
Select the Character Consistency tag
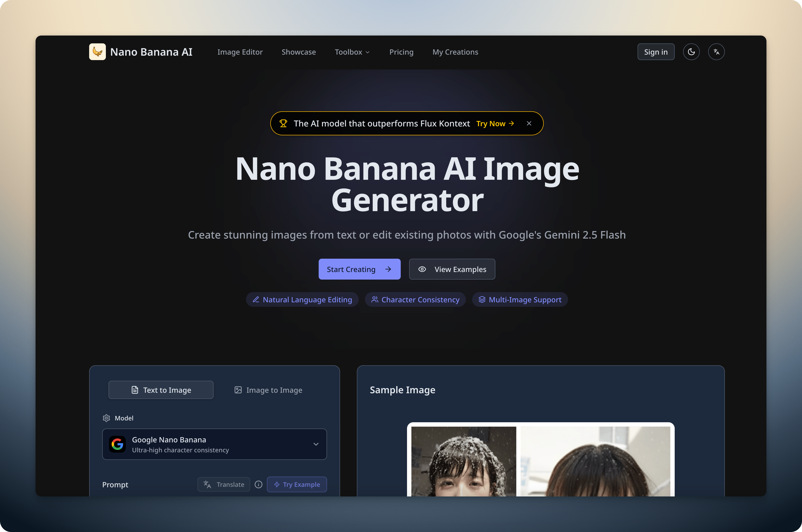(x=415, y=300)
